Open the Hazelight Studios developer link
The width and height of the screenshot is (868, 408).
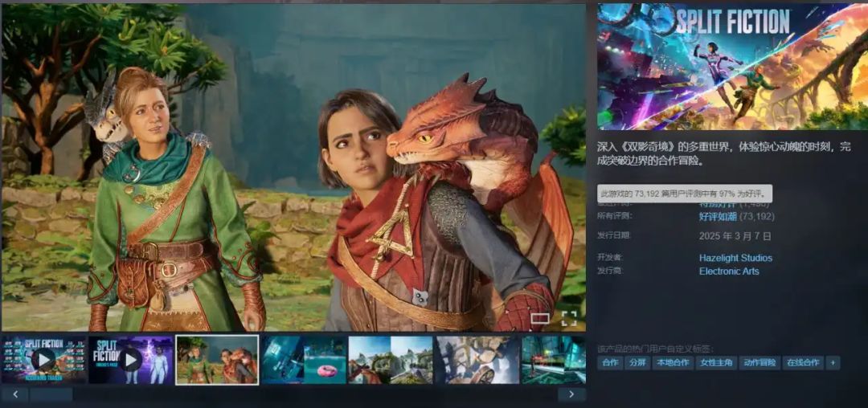735,258
